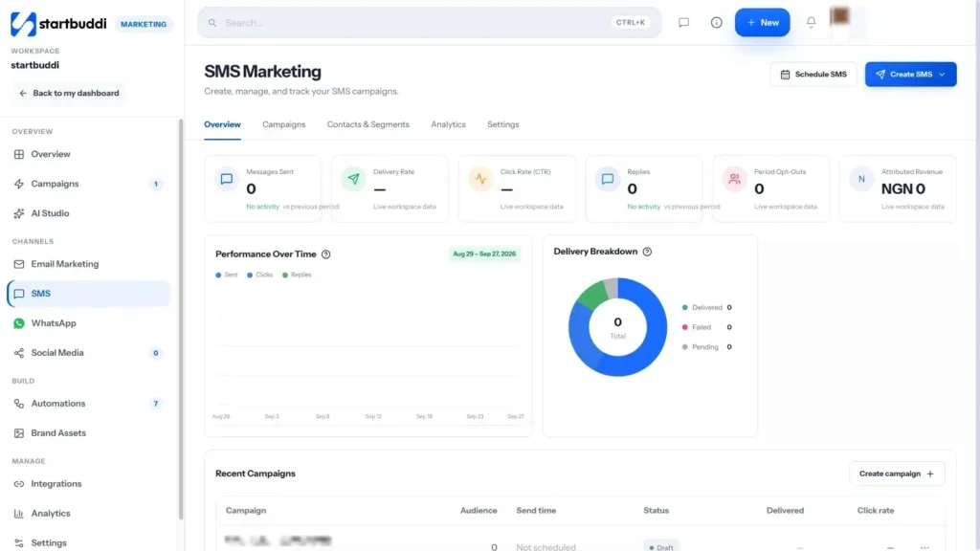980x551 pixels.
Task: Click the Attributed Revenue N icon
Action: (x=861, y=179)
